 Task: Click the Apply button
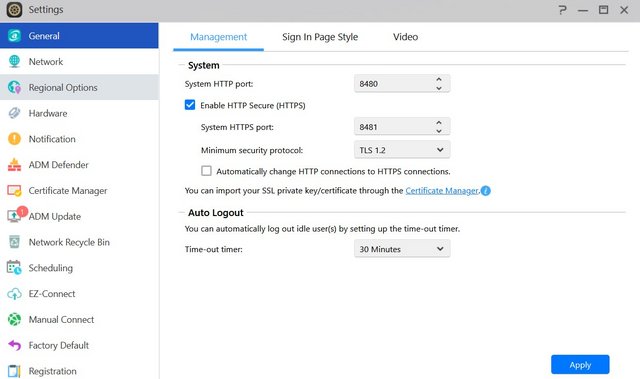pos(580,365)
